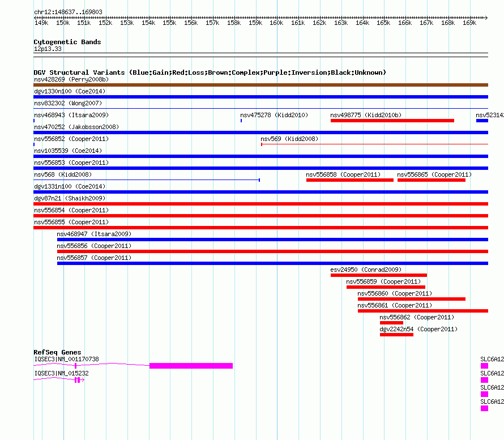The image size is (504, 440).
Task: Select the RefSeq Genes track title
Action: coord(57,352)
